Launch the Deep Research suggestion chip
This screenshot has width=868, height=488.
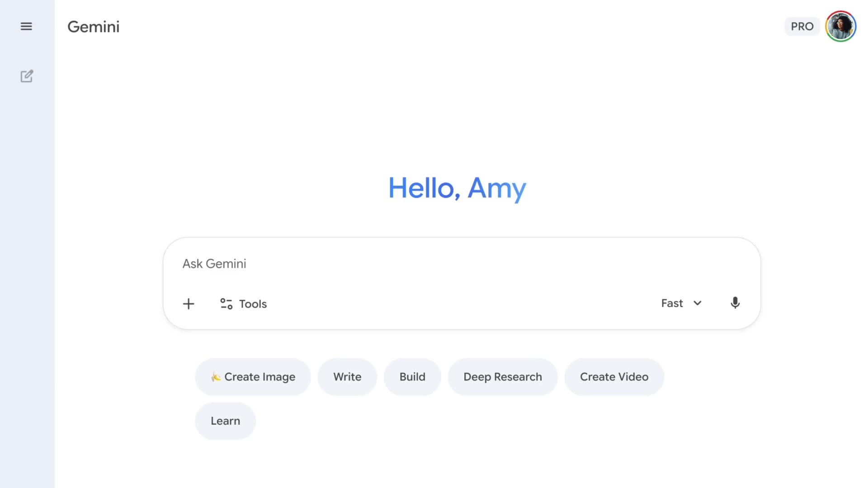tap(503, 377)
